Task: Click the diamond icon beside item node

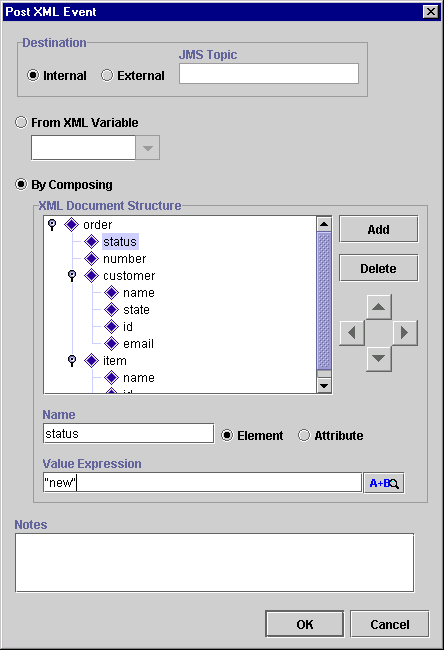Action: [91, 361]
